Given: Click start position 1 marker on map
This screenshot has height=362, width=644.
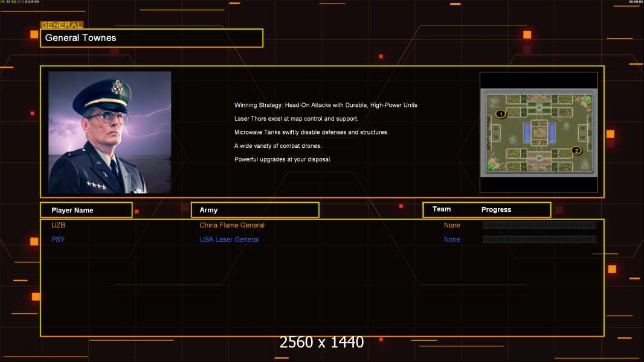Looking at the screenshot, I should pyautogui.click(x=501, y=113).
